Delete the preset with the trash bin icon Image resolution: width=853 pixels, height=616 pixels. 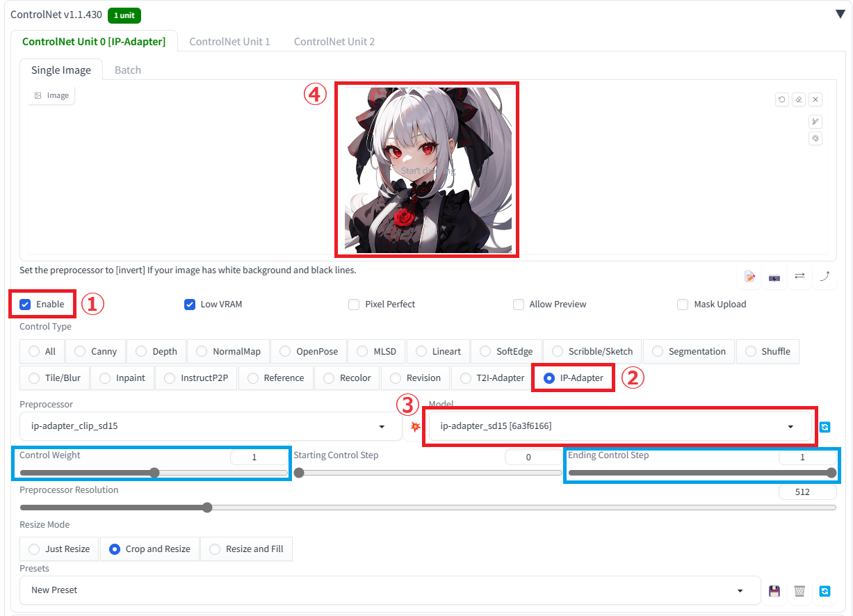(799, 591)
